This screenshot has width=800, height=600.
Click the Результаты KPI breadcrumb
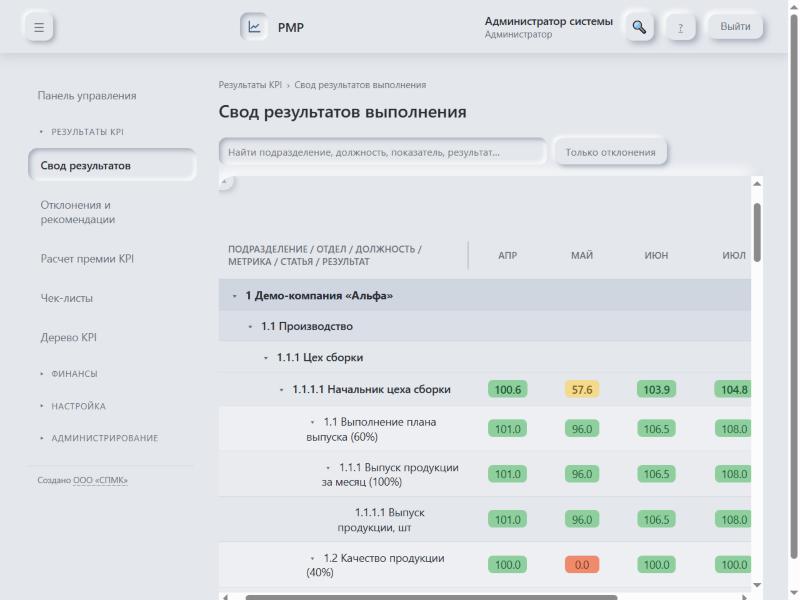point(250,85)
